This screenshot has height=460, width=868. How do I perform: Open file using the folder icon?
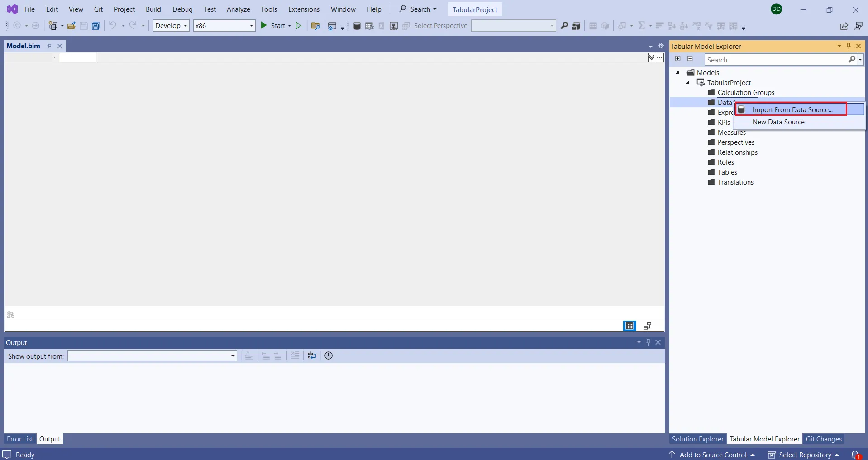(71, 26)
